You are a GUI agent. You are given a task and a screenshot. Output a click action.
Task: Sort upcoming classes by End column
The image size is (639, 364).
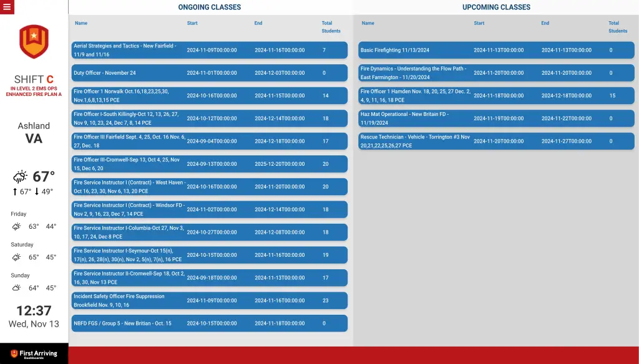[545, 23]
